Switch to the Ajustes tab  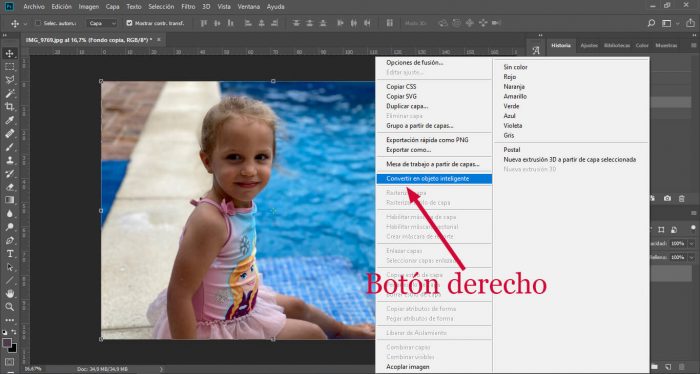coord(589,46)
